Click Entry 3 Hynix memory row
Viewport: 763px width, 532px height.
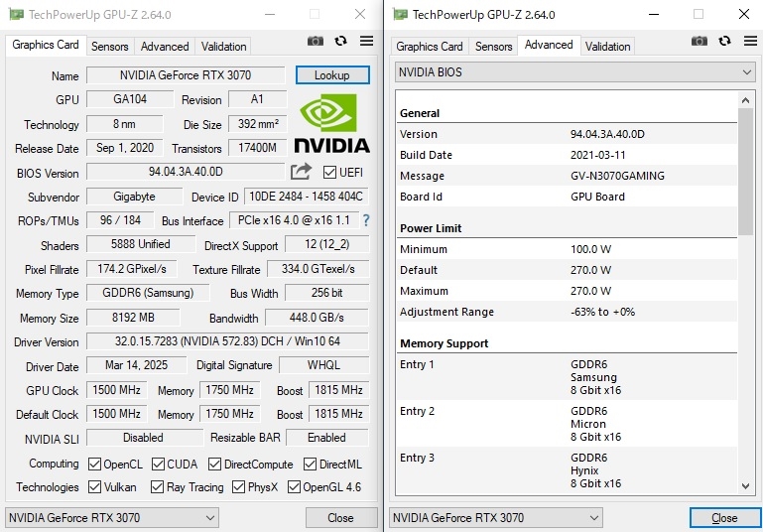click(x=567, y=470)
